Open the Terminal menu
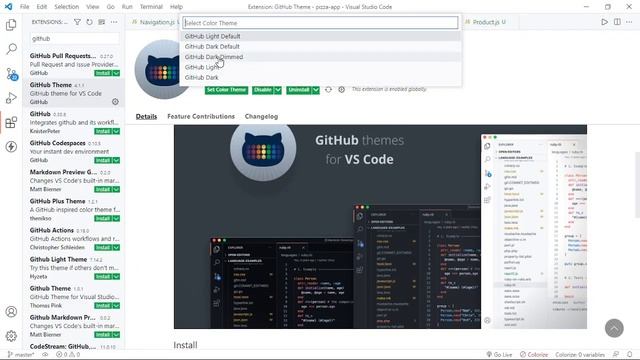640x360 pixels. 151,7
